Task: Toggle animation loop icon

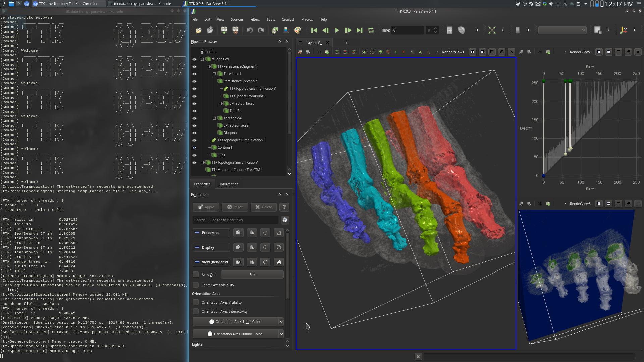Action: coord(371,30)
